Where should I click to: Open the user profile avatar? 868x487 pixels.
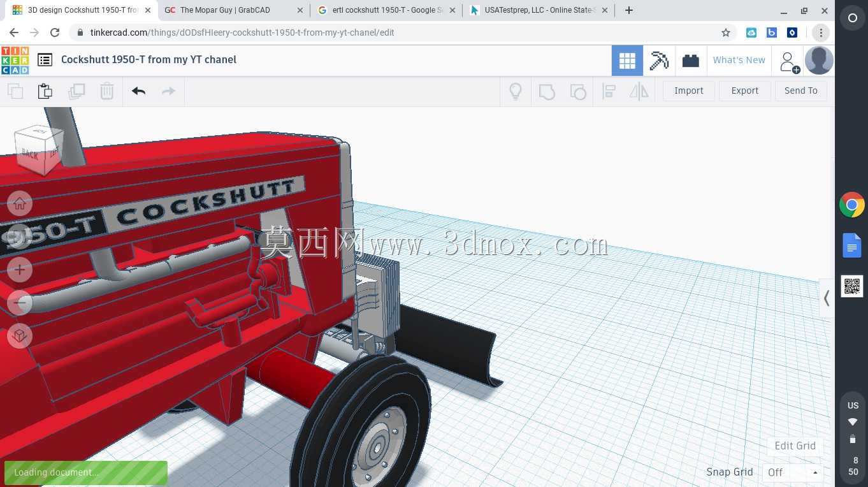(x=819, y=61)
